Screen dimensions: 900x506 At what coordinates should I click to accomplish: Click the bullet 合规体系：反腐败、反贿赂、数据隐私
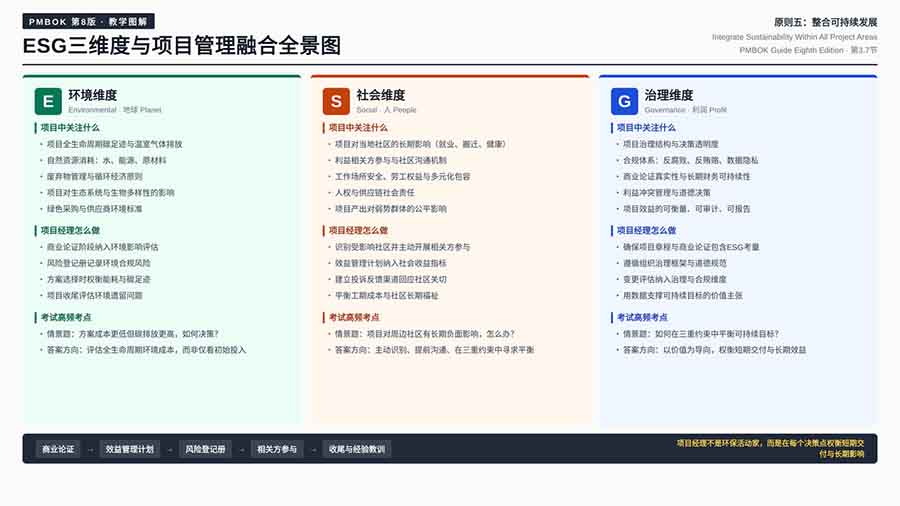[691, 160]
